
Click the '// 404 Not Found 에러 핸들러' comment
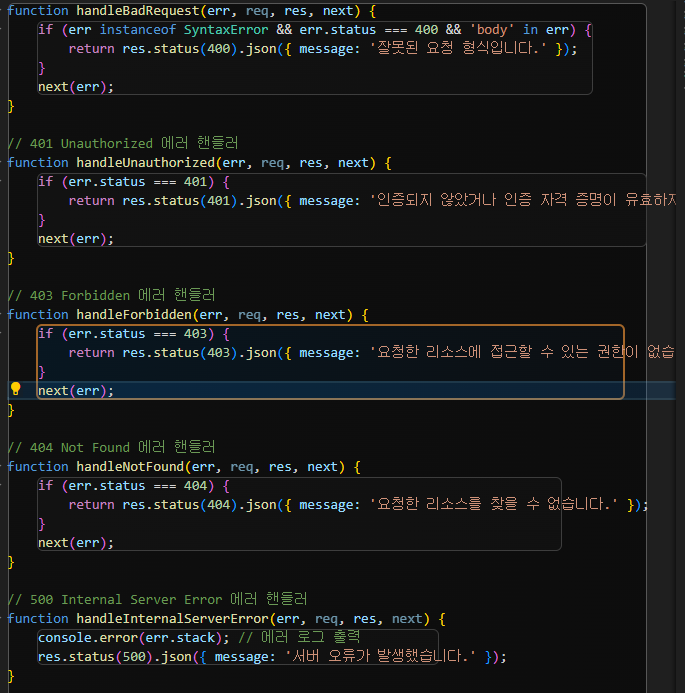(111, 447)
